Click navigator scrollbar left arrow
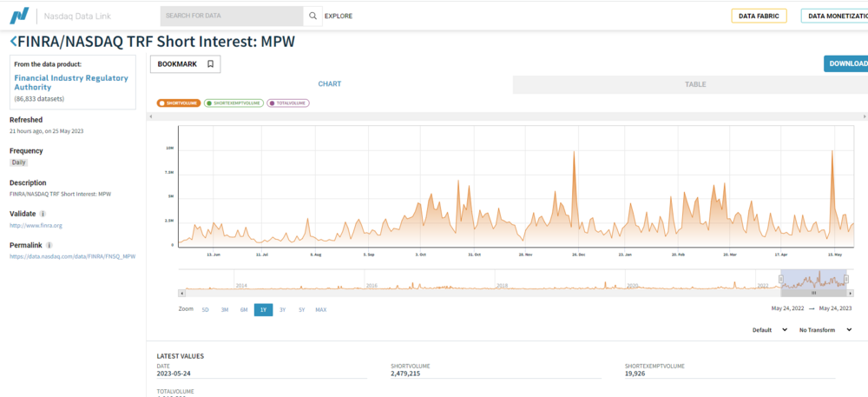 [181, 293]
